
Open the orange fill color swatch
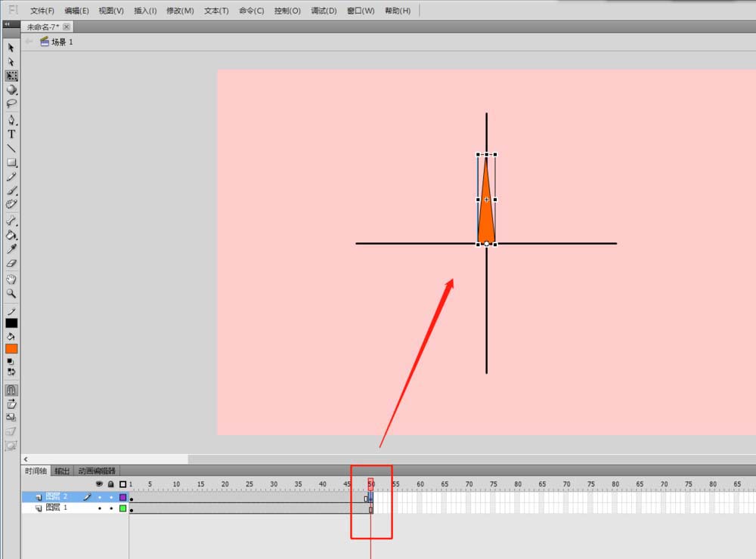11,349
